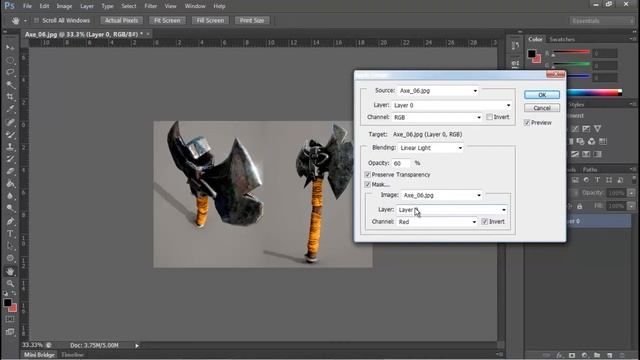
Task: Switch to the Paths tab
Action: point(590,169)
